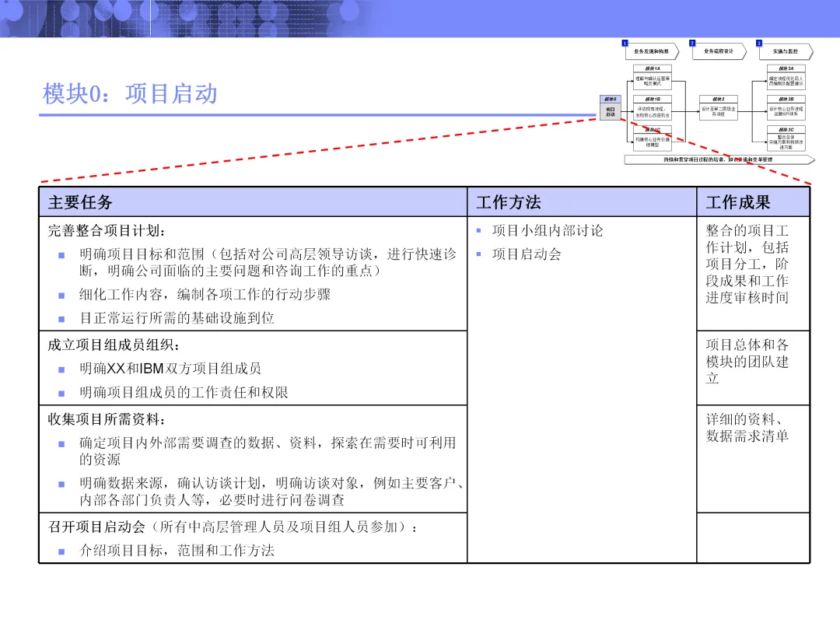Viewport: 840px width, 630px height.
Task: Click the small bullet beside 项目小组内部讨论
Action: pyautogui.click(x=478, y=231)
